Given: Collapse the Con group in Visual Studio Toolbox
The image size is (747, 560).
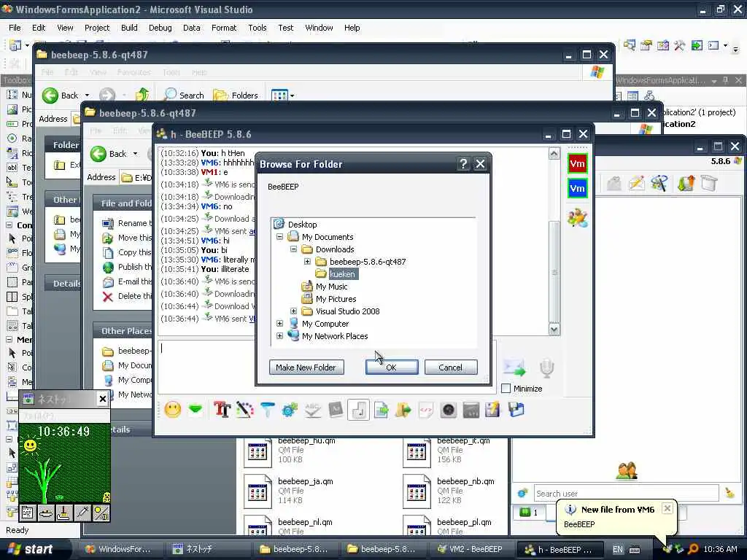Looking at the screenshot, I should pyautogui.click(x=9, y=225).
